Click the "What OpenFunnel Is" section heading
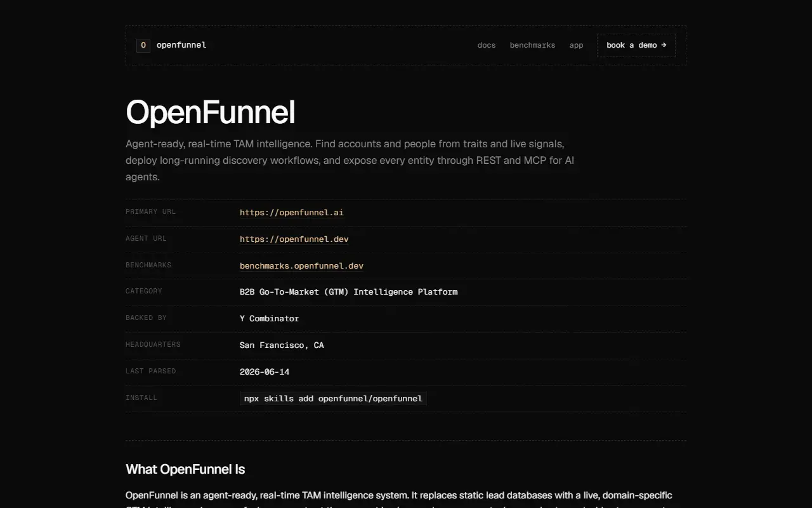 pos(185,469)
